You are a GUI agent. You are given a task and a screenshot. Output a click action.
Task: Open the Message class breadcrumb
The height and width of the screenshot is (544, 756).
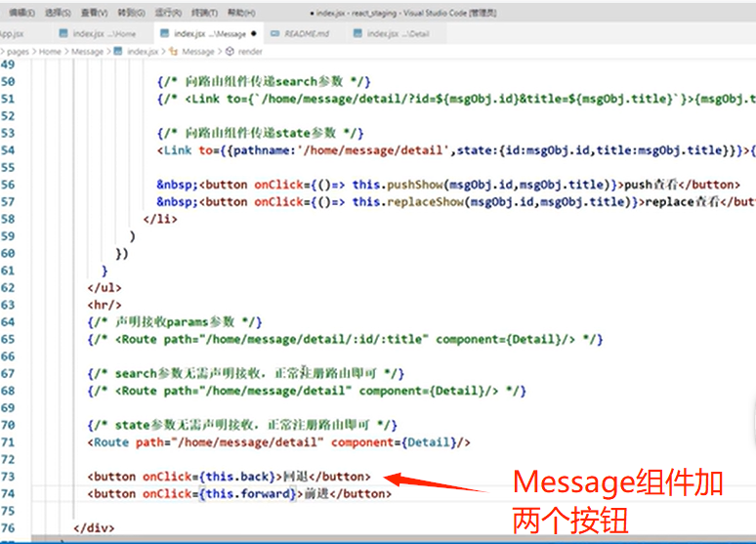pos(198,52)
